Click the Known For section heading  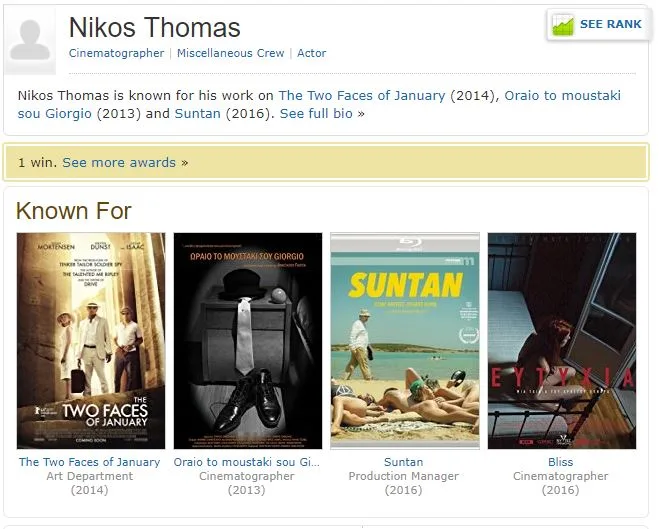[x=74, y=211]
